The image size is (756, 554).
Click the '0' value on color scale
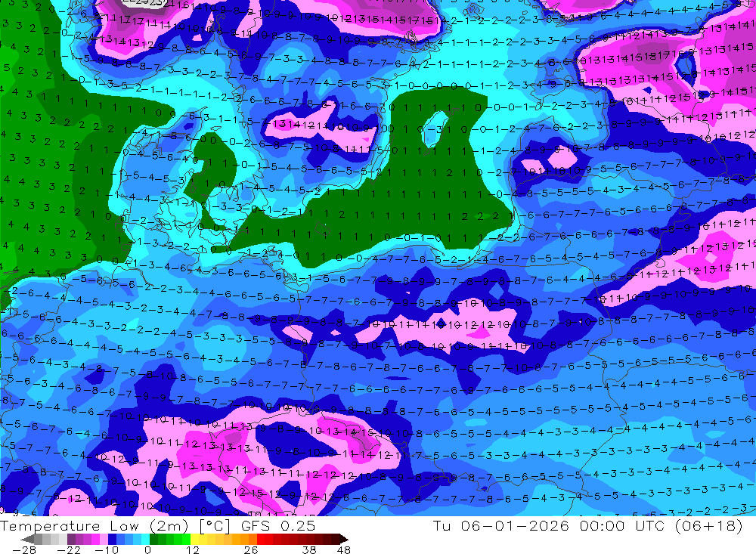(x=147, y=549)
